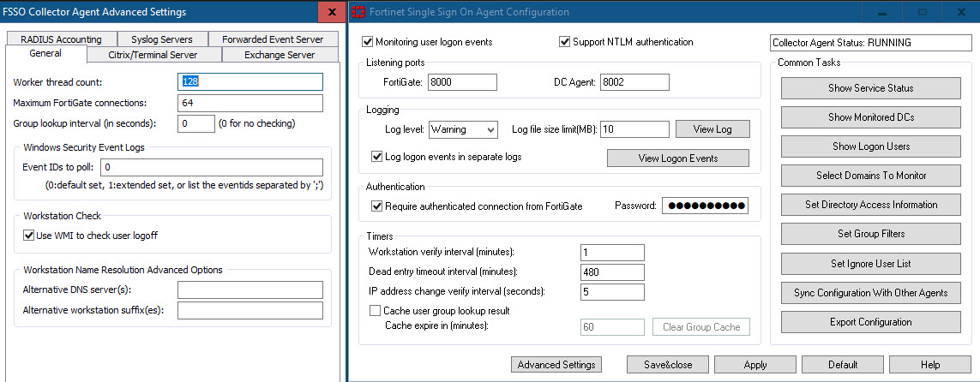The width and height of the screenshot is (980, 382).
Task: Switch to Citrix/Terminal Server tab
Action: pos(153,55)
